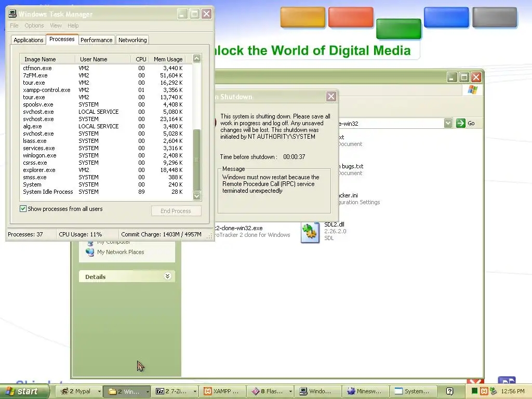Click the system clock showing 12:56 PM
The image size is (532, 399).
pyautogui.click(x=513, y=391)
